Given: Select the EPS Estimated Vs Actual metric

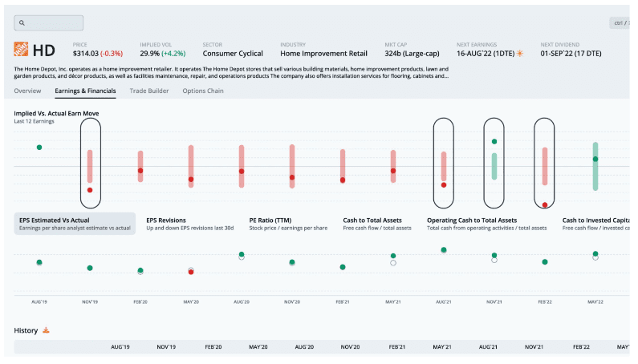Looking at the screenshot, I should coord(75,223).
